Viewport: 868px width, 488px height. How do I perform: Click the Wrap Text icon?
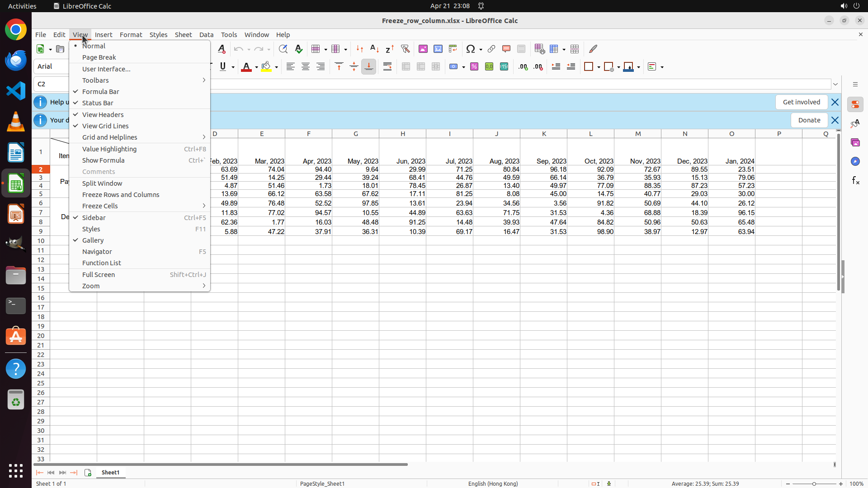[x=387, y=67]
